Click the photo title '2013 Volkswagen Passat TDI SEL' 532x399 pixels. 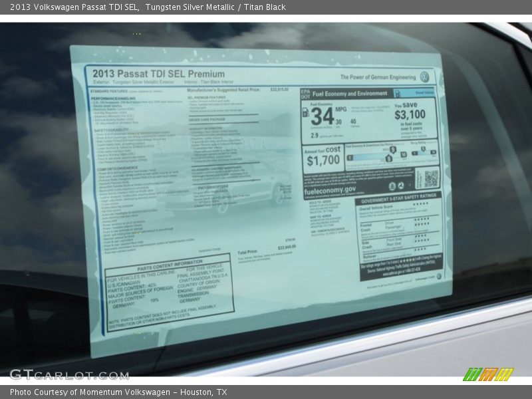(74, 7)
